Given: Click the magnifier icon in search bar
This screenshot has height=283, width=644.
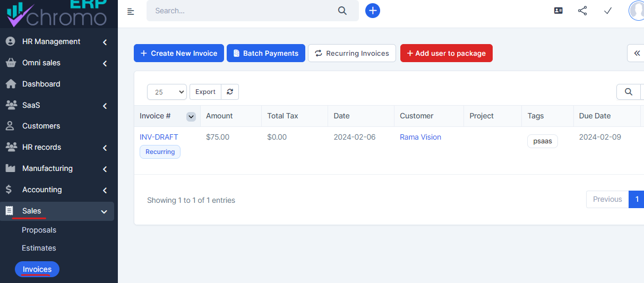Looking at the screenshot, I should pyautogui.click(x=342, y=11).
